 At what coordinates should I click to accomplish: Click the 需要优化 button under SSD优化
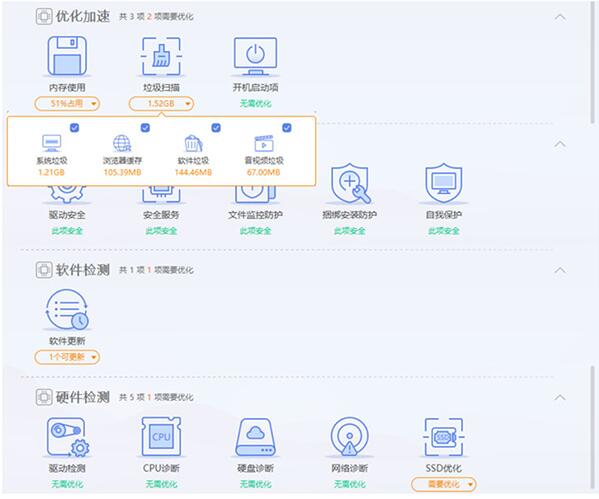(444, 484)
